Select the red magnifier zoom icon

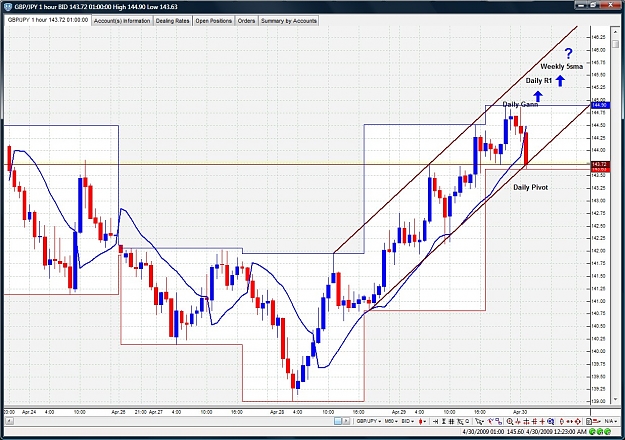(x=509, y=421)
